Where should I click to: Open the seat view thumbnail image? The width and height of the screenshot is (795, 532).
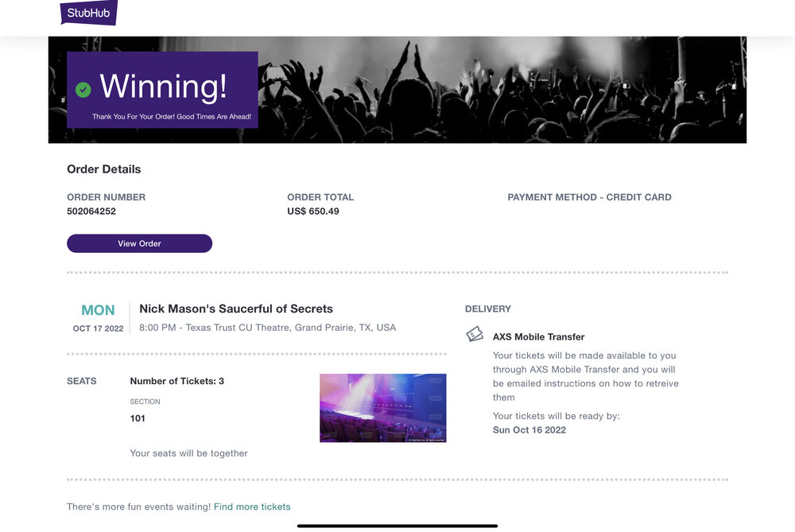pos(382,408)
